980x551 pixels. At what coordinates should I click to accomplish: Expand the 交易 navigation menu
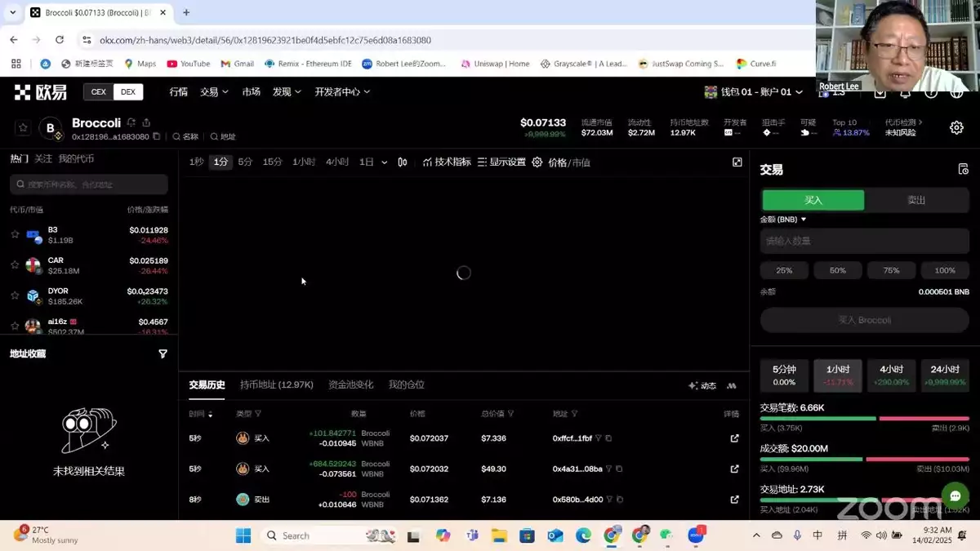[x=214, y=92]
